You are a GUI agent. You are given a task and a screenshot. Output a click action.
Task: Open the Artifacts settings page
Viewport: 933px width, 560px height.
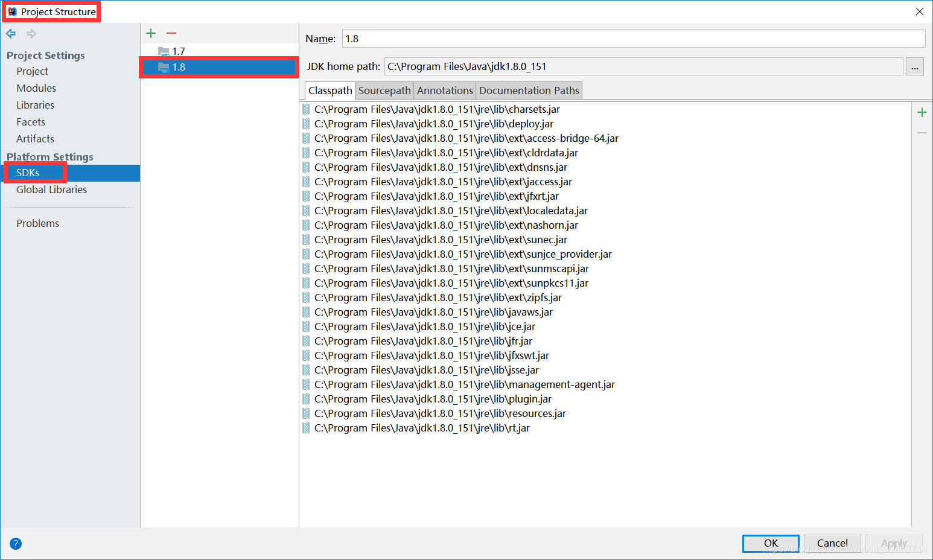[x=35, y=139]
